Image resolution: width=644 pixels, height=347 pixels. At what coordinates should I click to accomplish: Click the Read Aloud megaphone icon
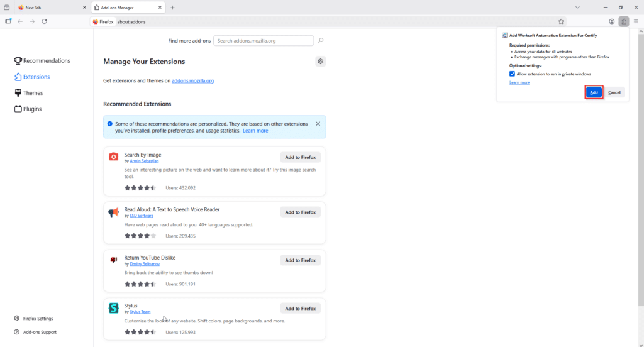point(114,212)
